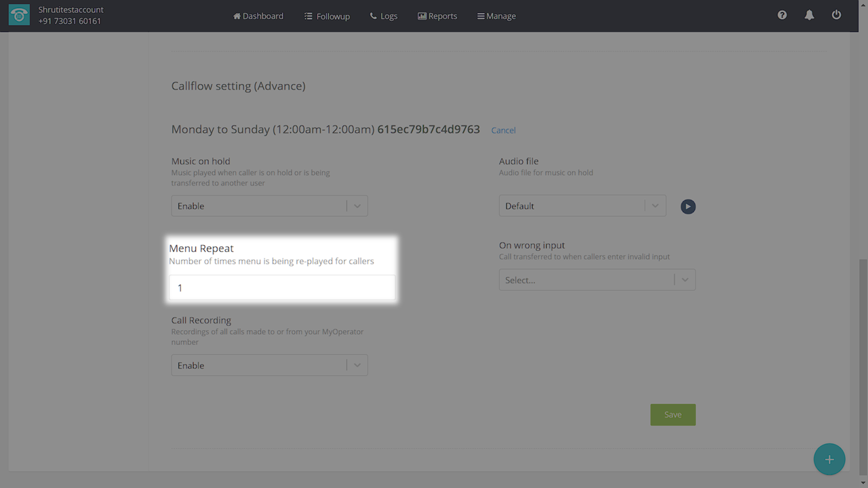Click the power logout icon
This screenshot has width=868, height=488.
coord(836,15)
